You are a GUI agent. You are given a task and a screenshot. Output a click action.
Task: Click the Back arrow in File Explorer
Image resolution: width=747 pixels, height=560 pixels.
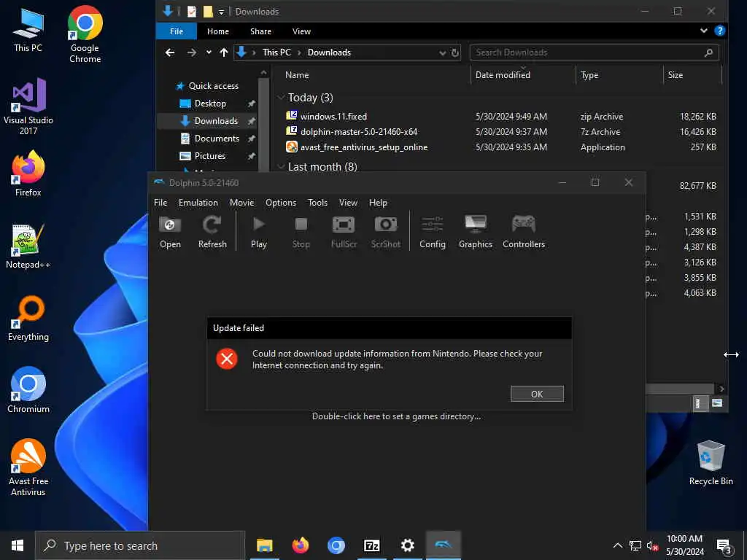(170, 52)
